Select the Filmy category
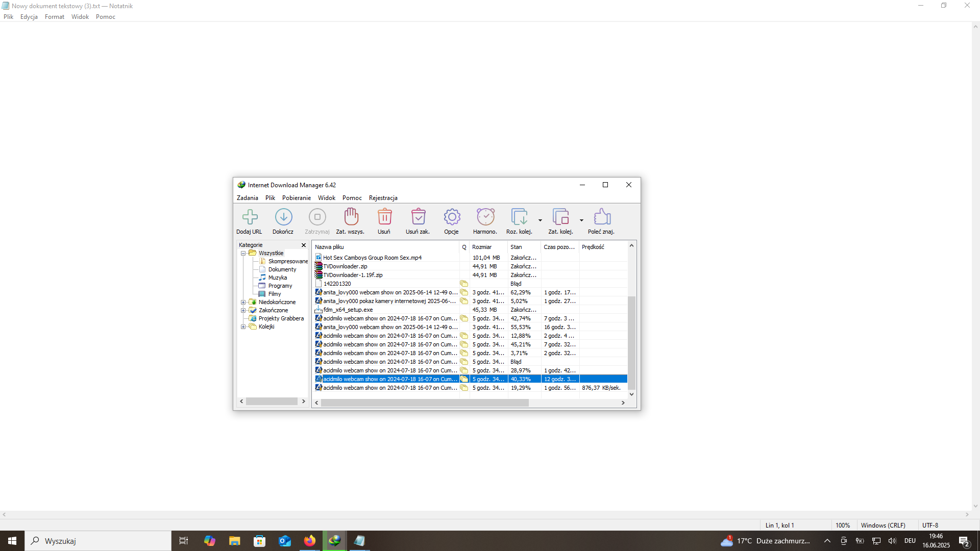 (275, 294)
